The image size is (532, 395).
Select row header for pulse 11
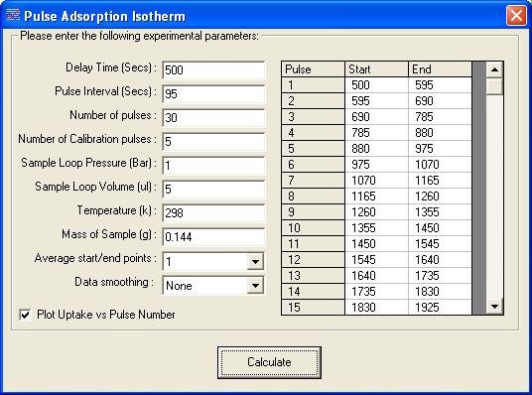tap(314, 244)
